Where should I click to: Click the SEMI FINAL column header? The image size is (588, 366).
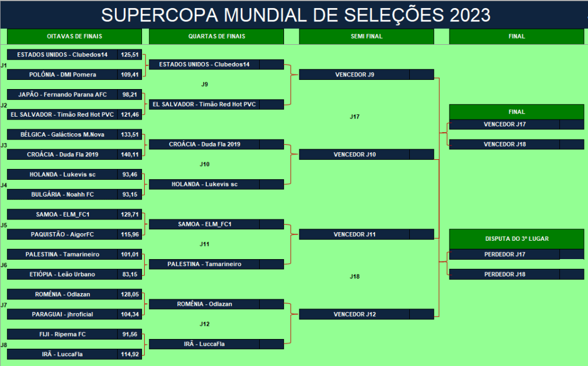pos(366,36)
